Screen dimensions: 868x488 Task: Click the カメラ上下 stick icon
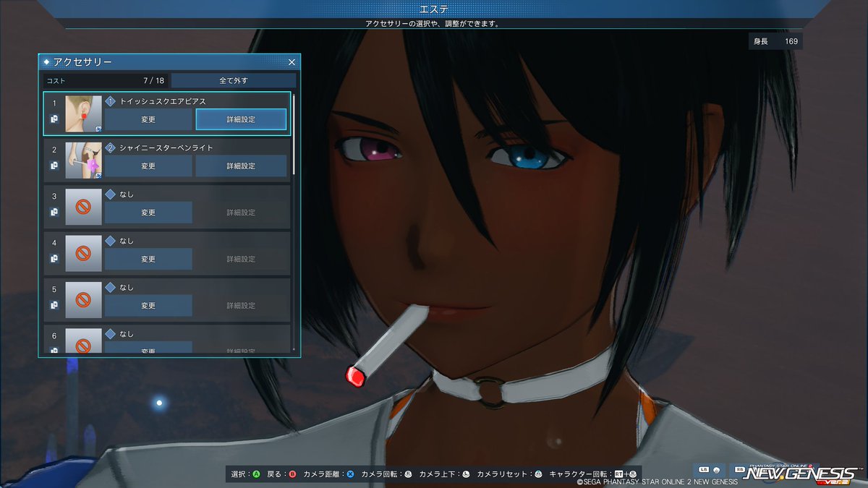[x=466, y=474]
